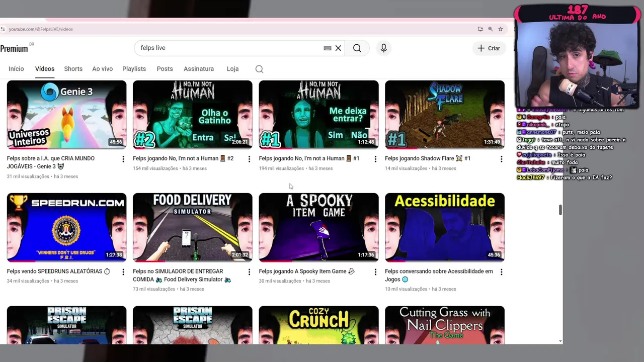Search within channel magnifier icon
644x362 pixels.
[x=259, y=69]
